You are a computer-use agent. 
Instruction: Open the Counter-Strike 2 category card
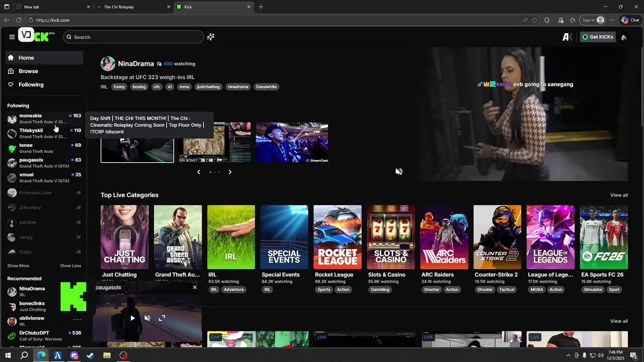click(497, 237)
